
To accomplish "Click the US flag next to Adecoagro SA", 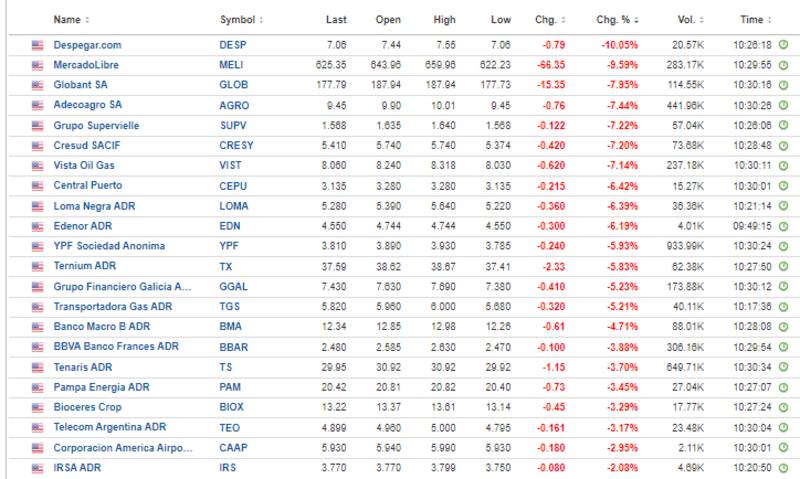I will (x=38, y=105).
